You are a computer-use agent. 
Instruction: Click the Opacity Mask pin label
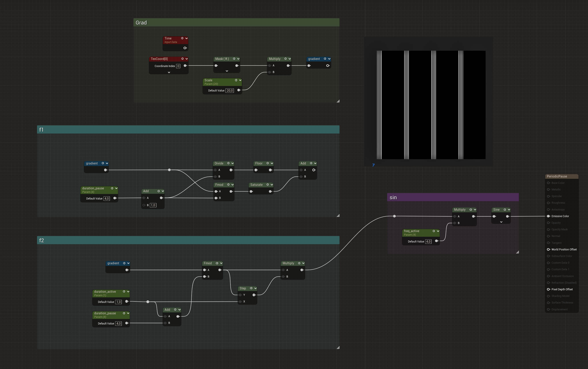coord(560,229)
